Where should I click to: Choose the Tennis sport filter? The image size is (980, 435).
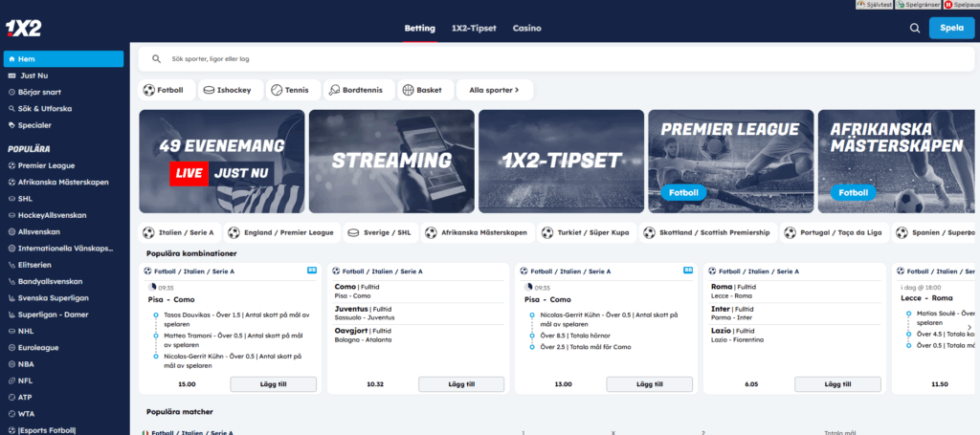[291, 90]
